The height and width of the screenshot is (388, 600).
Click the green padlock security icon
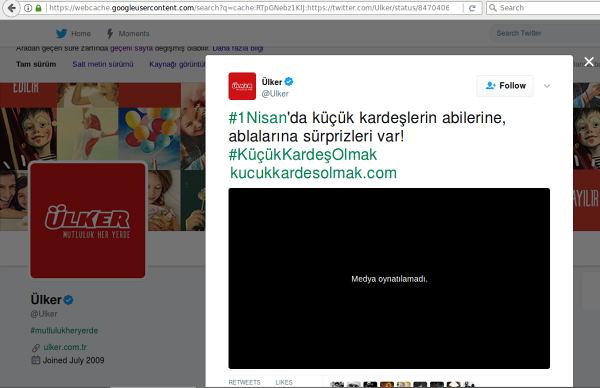[x=38, y=8]
